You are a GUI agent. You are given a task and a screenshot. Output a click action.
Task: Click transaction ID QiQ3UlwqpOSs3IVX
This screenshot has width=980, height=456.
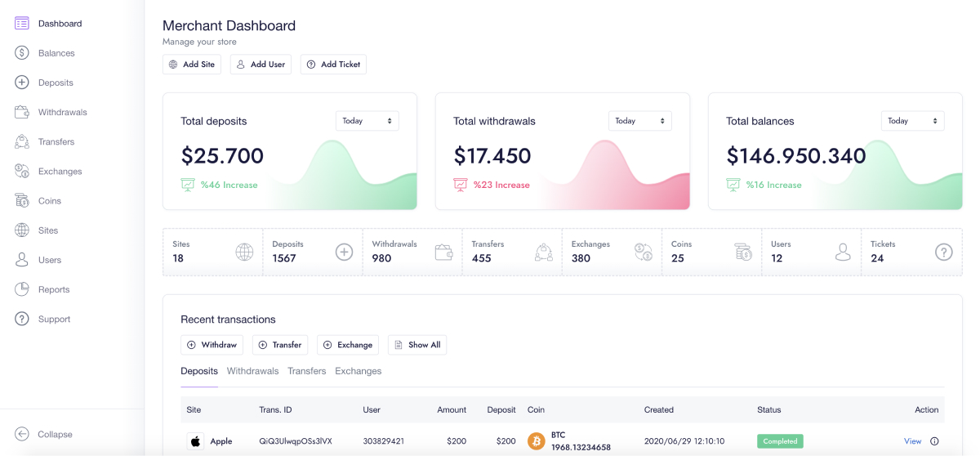pos(296,441)
